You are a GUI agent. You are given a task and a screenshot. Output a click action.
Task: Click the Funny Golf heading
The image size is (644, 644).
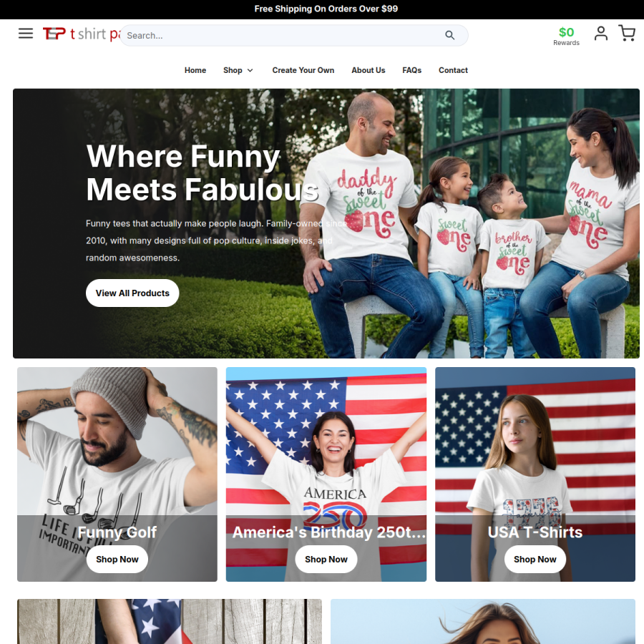coord(117,532)
